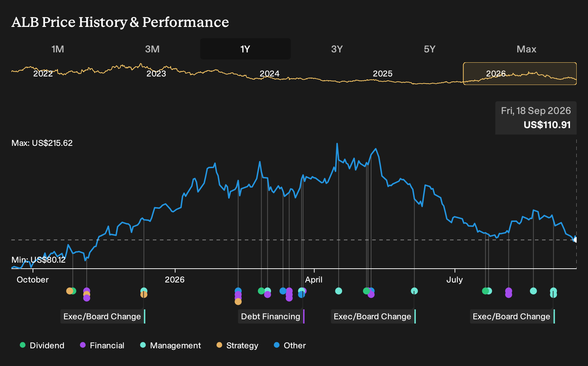Click the 'Max: US$215.62' label
Image resolution: width=588 pixels, height=366 pixels.
[42, 143]
